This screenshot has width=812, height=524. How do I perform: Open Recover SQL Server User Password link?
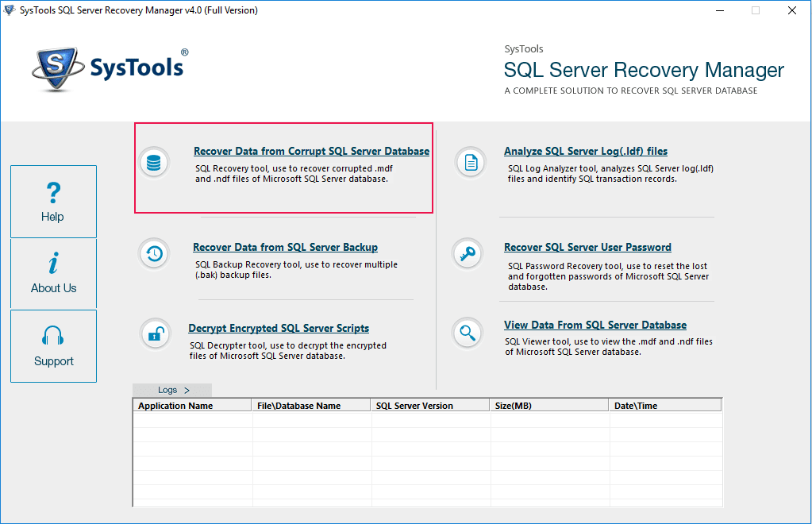587,247
